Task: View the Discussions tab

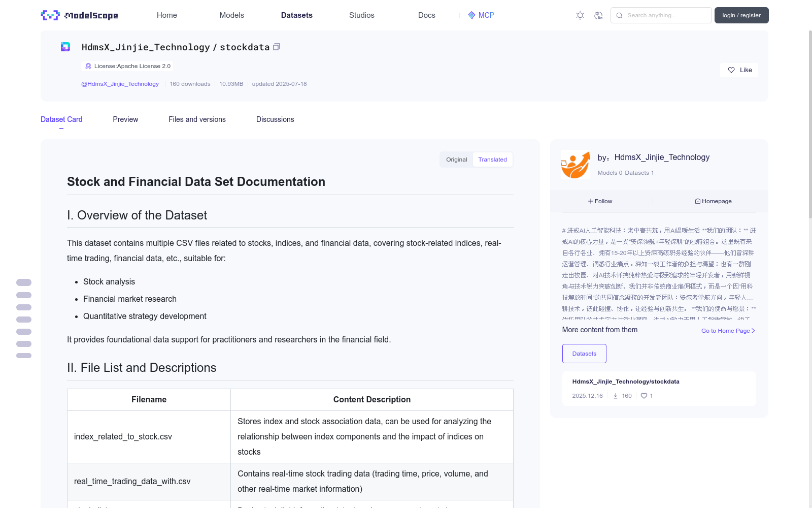Action: [275, 119]
